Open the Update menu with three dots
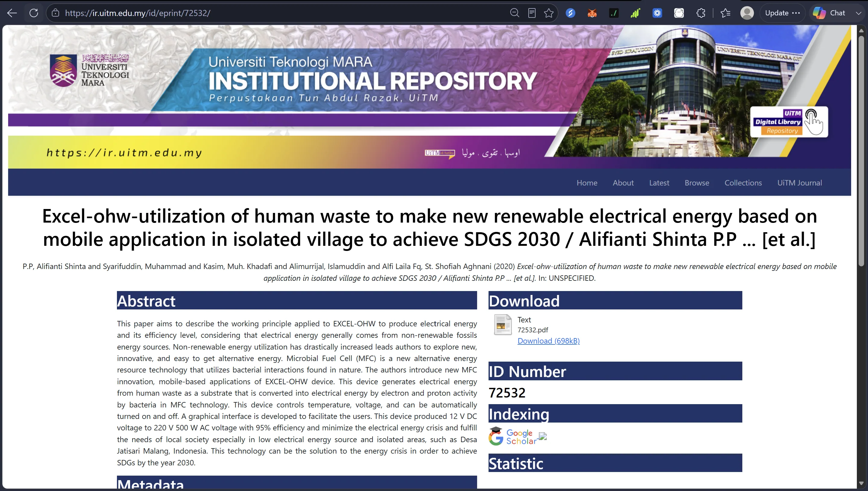This screenshot has height=491, width=868. point(782,13)
